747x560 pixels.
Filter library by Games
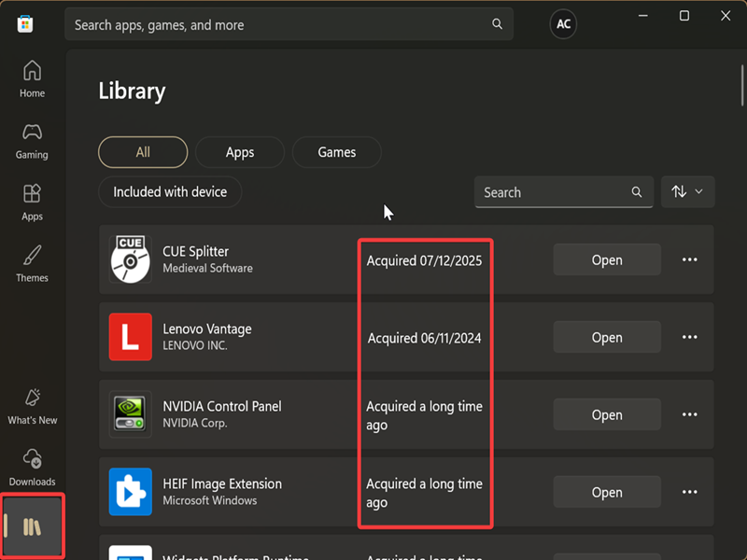coord(336,152)
